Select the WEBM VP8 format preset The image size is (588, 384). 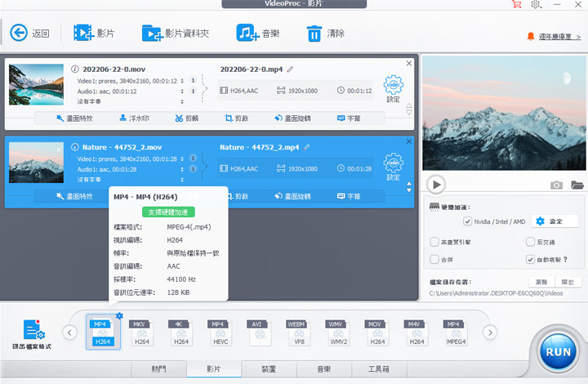coord(299,333)
